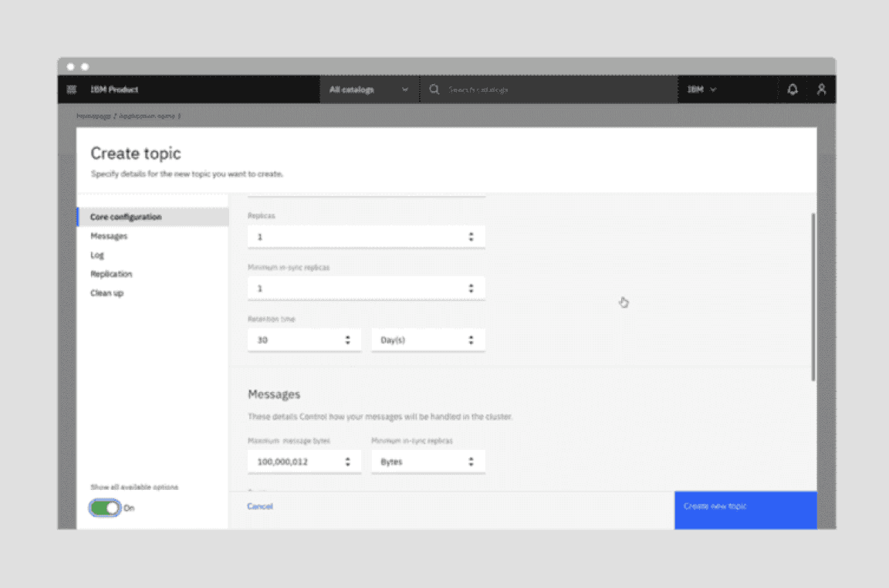Switch to the Messages section

click(x=109, y=236)
